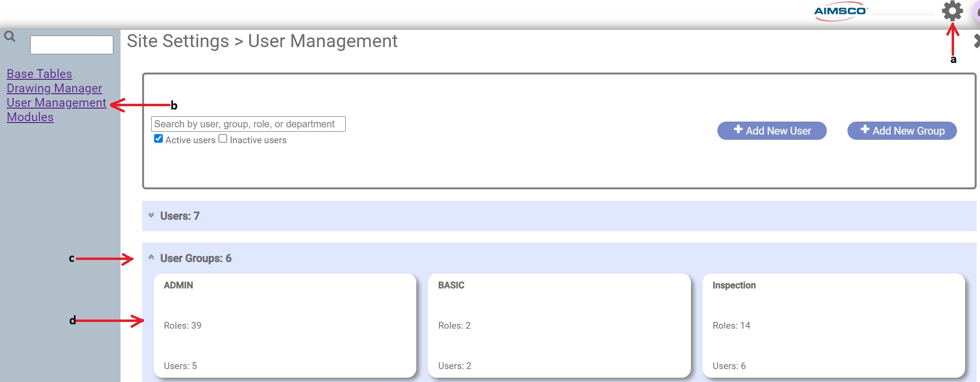Click the user, group, role search field
980x382 pixels.
point(248,124)
